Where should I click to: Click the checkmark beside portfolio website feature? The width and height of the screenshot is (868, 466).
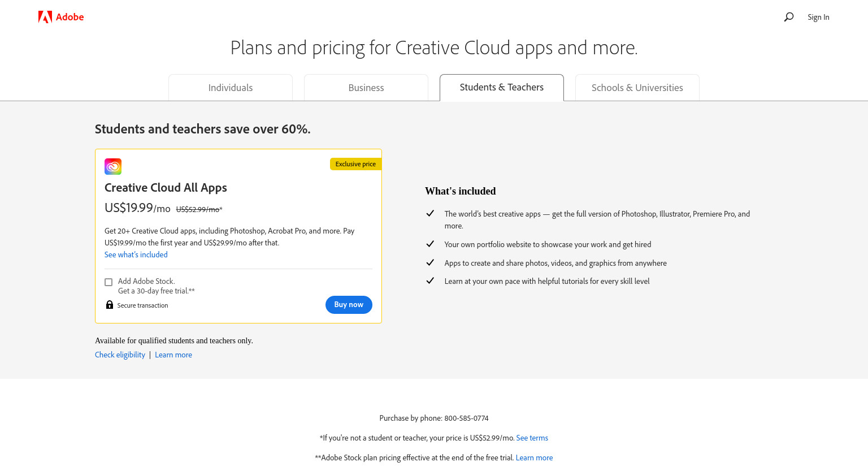[430, 244]
